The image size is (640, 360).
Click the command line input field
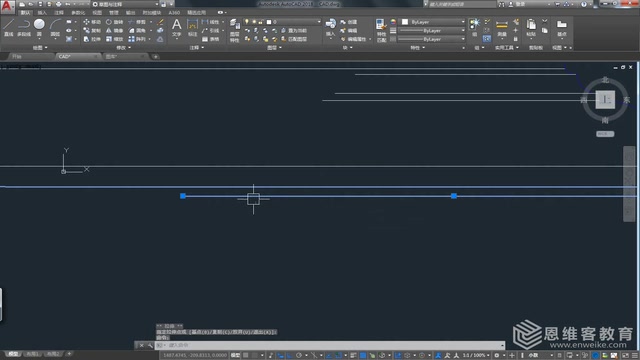[329, 345]
